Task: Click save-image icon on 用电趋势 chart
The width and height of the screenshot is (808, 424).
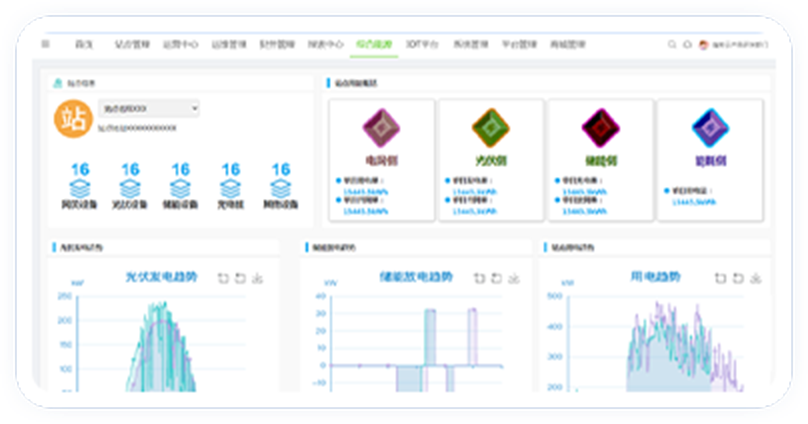Action: point(755,278)
